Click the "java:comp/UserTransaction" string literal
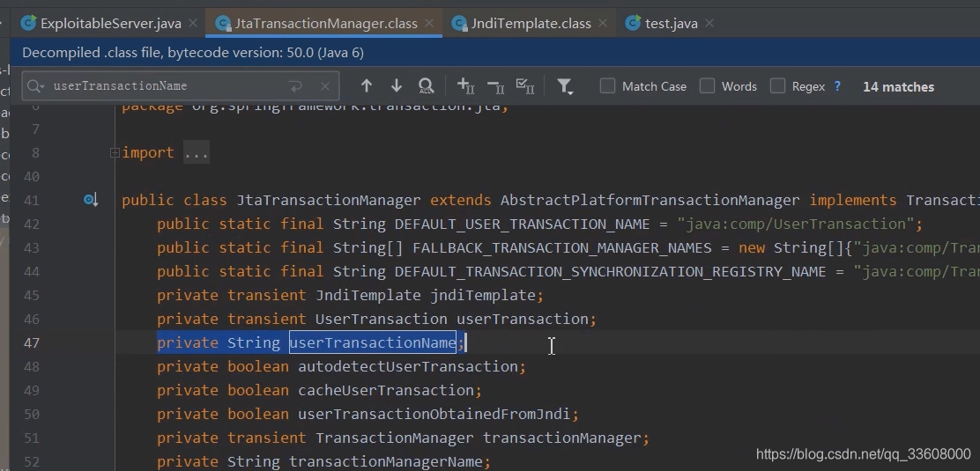The width and height of the screenshot is (980, 471). (795, 224)
